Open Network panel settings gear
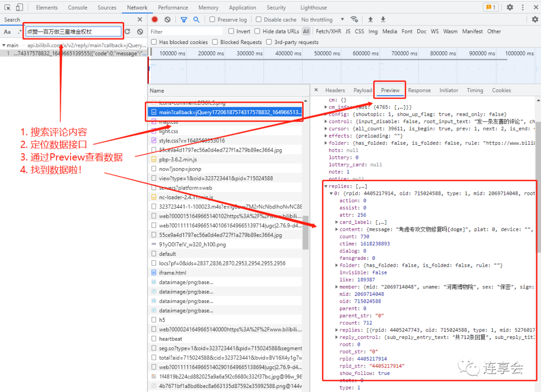 [535, 20]
